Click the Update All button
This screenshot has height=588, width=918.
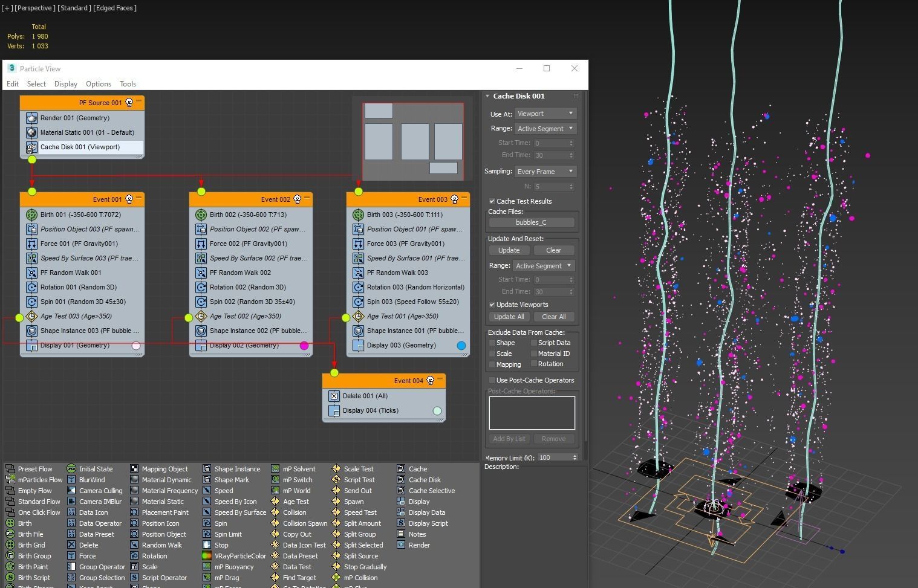pos(509,317)
